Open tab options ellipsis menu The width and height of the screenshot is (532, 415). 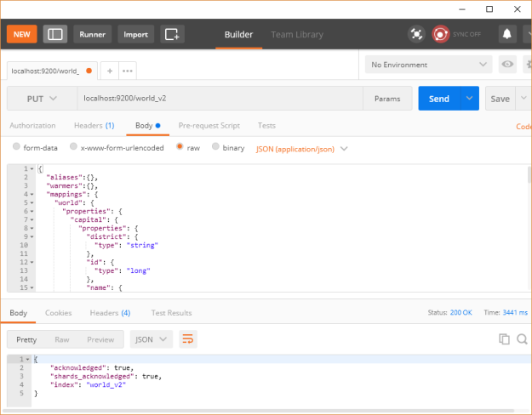point(128,71)
